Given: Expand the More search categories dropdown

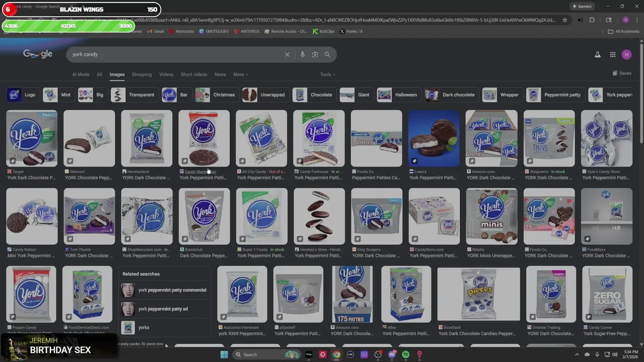Looking at the screenshot, I should (240, 74).
